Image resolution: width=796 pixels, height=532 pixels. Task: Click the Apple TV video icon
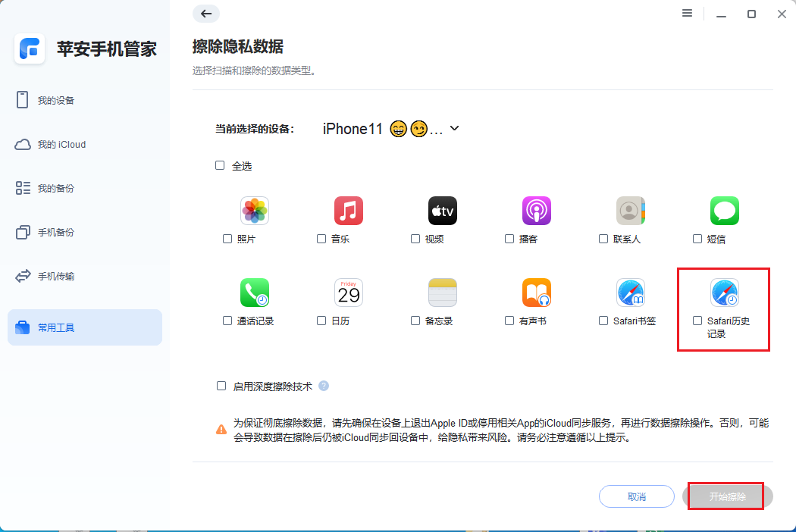point(442,210)
